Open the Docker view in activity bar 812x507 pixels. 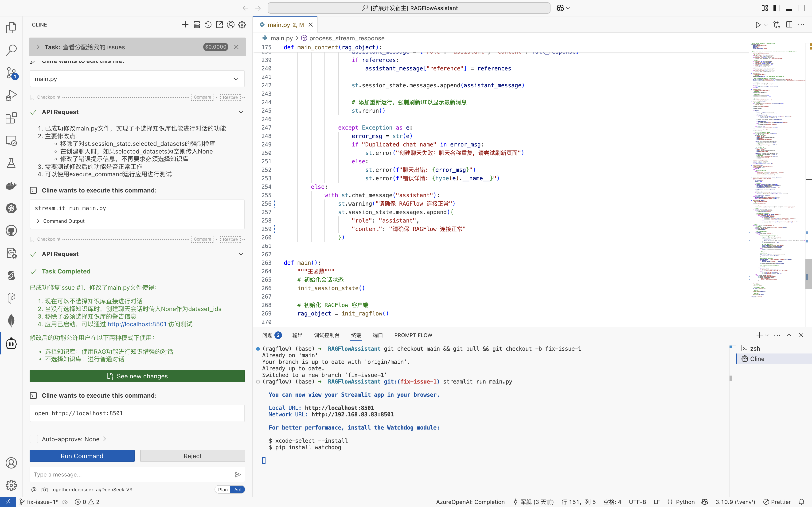pyautogui.click(x=11, y=185)
